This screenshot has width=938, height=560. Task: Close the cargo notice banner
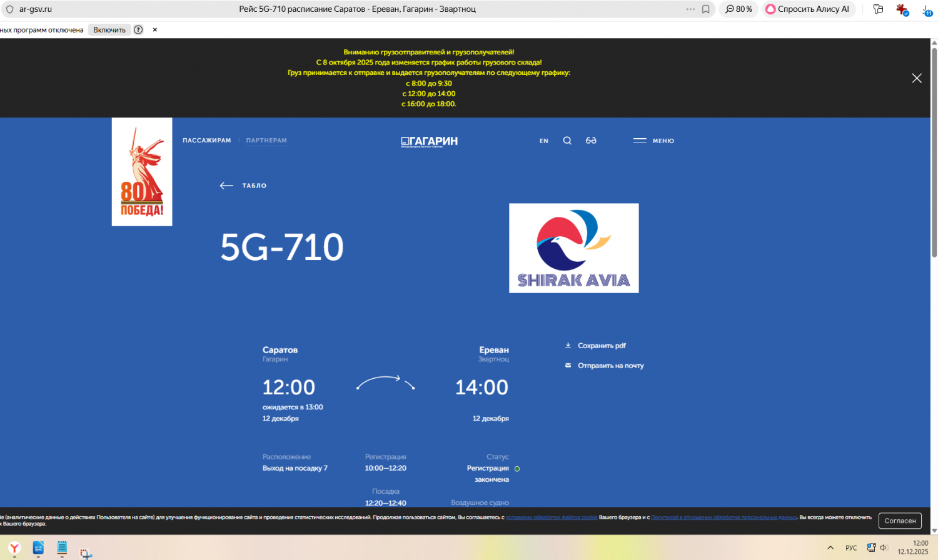(x=917, y=78)
